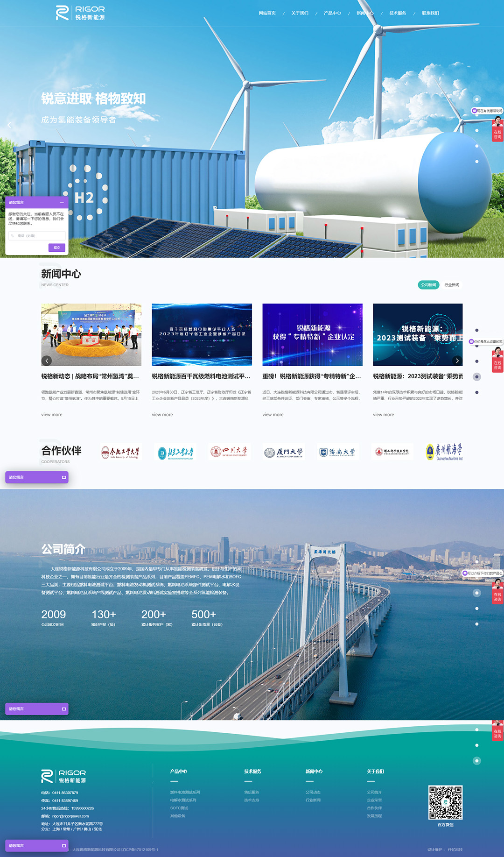Click the purple 提交 submit button
This screenshot has width=504, height=857.
56,248
